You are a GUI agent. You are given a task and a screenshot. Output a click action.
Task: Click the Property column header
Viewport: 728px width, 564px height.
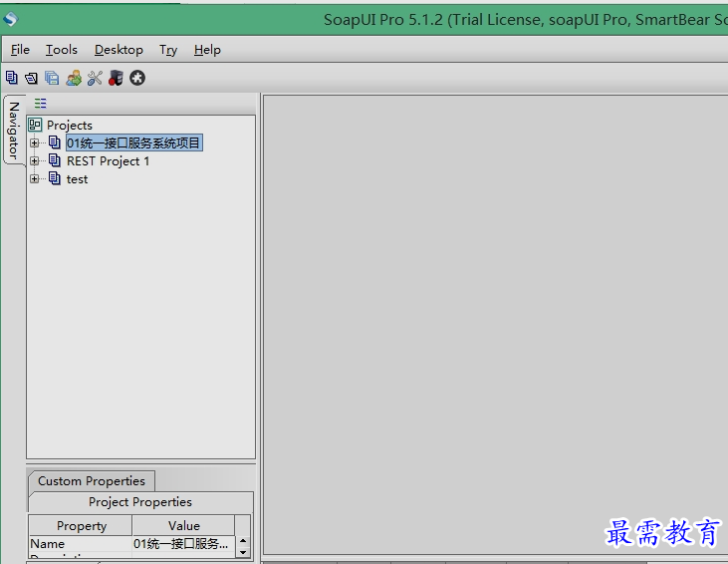point(81,525)
